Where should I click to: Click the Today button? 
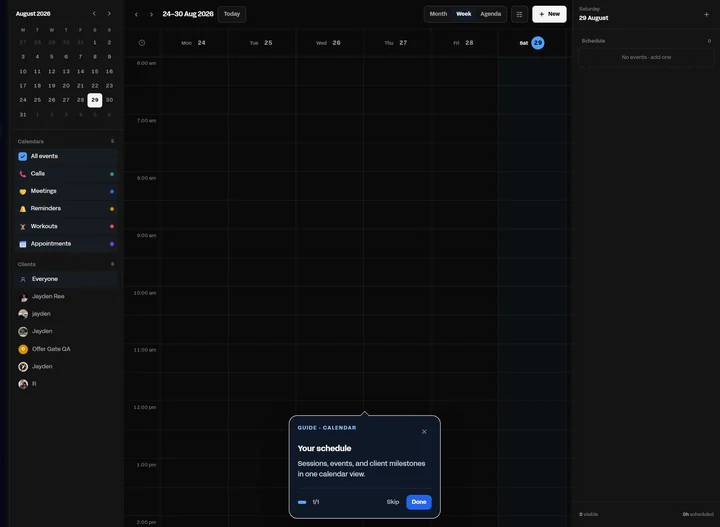232,14
